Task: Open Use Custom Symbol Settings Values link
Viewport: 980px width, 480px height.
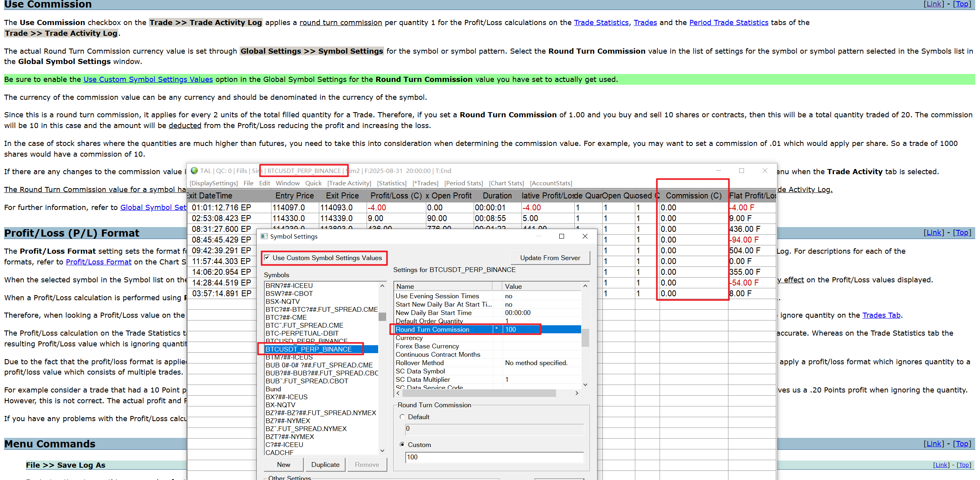Action: 148,79
